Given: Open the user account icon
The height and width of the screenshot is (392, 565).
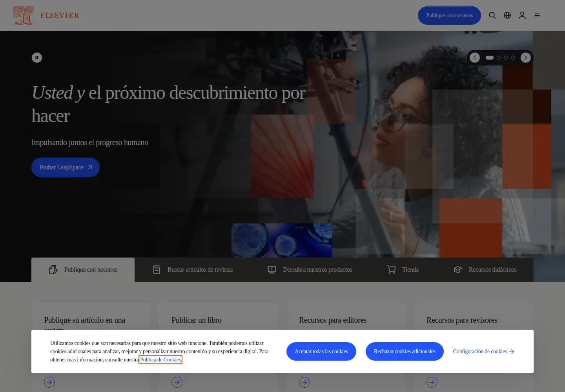Looking at the screenshot, I should click(x=522, y=15).
